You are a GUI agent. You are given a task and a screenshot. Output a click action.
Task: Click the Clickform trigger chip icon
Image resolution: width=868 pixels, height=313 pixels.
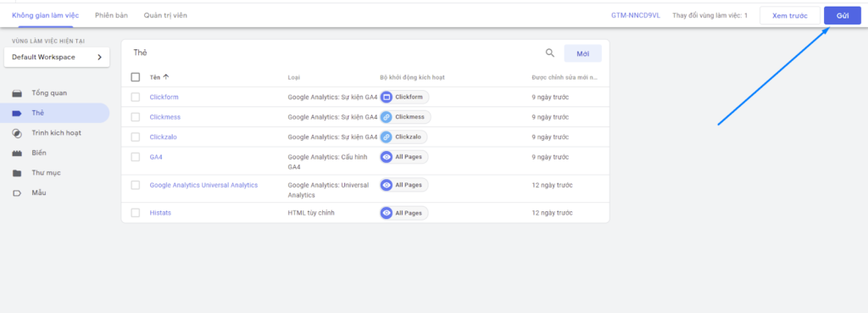pos(387,97)
